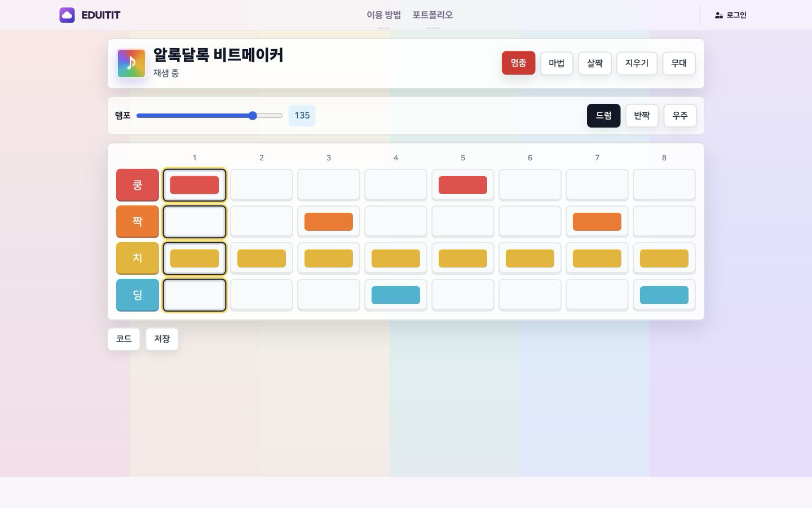
Task: Play the yellow 치 instrument pad
Action: tap(138, 259)
